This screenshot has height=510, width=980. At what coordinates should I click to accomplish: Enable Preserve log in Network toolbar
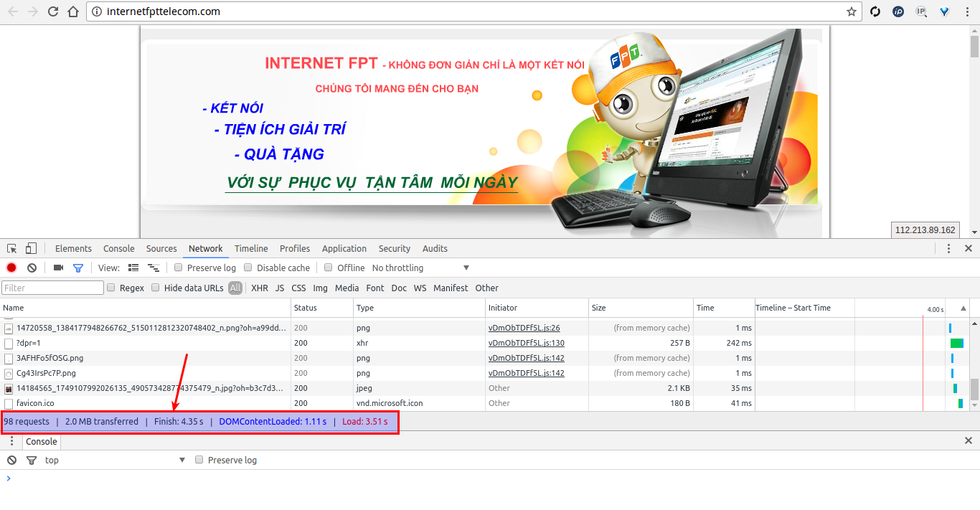pyautogui.click(x=179, y=268)
